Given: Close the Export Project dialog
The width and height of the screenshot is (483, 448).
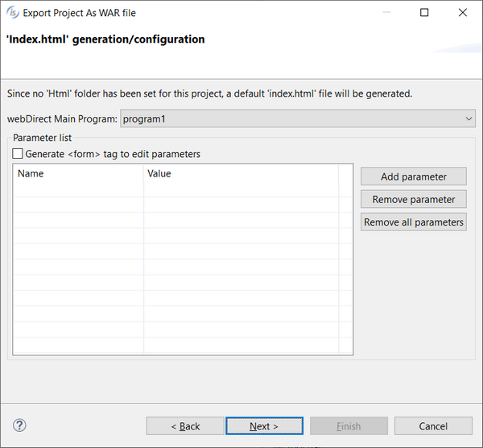Looking at the screenshot, I should (462, 13).
